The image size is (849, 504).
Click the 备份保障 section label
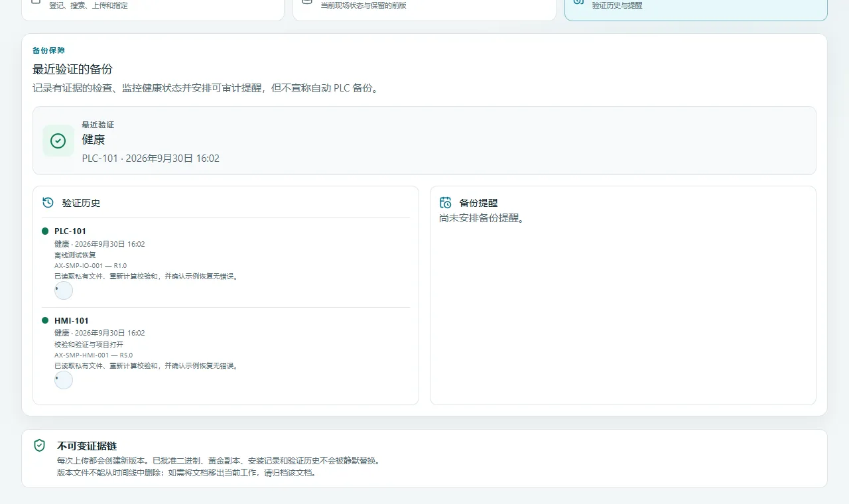click(x=48, y=50)
